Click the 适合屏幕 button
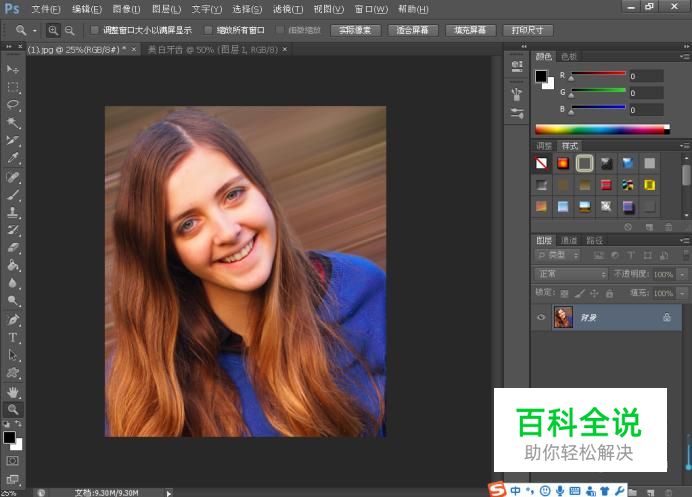 413,30
